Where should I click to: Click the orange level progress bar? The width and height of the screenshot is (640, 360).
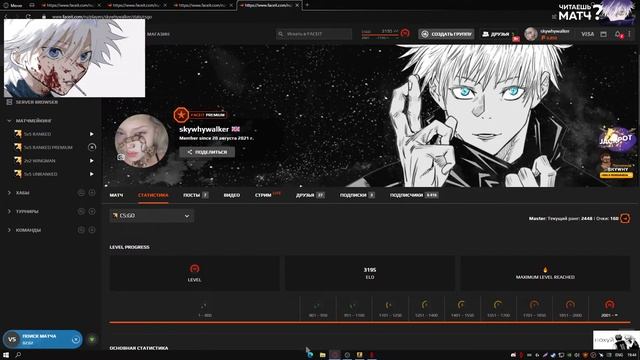(369, 322)
